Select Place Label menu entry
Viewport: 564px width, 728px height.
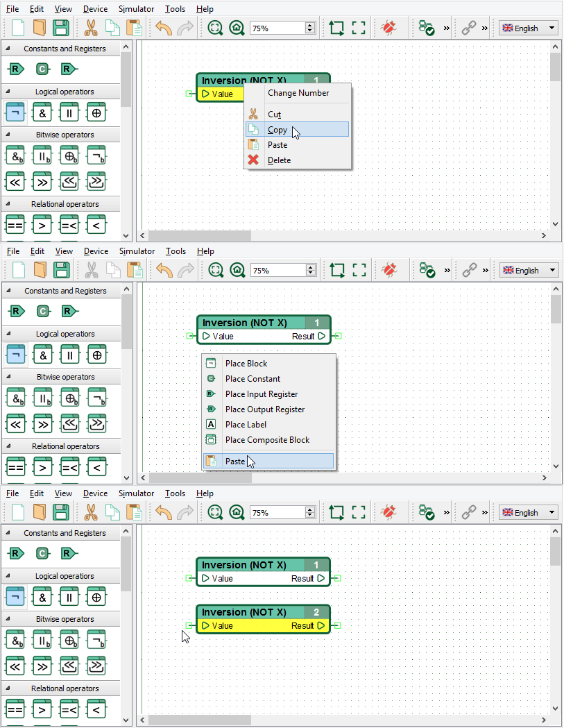tap(268, 425)
